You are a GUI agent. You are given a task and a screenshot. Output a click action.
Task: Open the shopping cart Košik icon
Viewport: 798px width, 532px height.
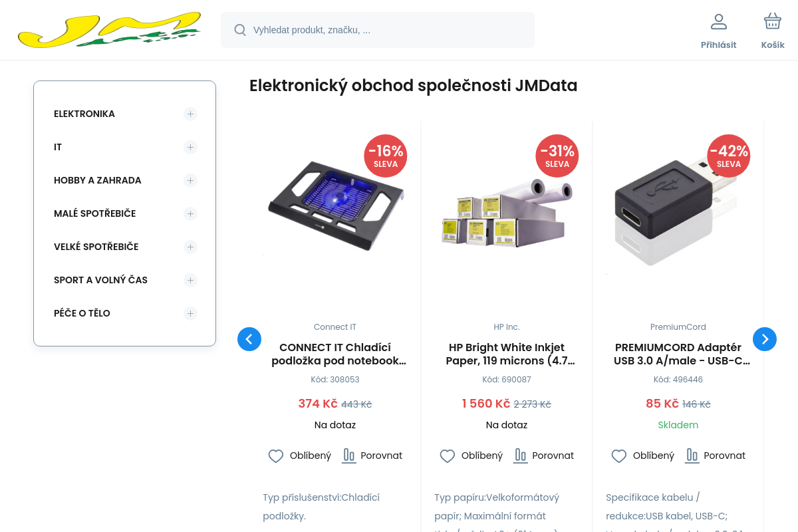[772, 21]
